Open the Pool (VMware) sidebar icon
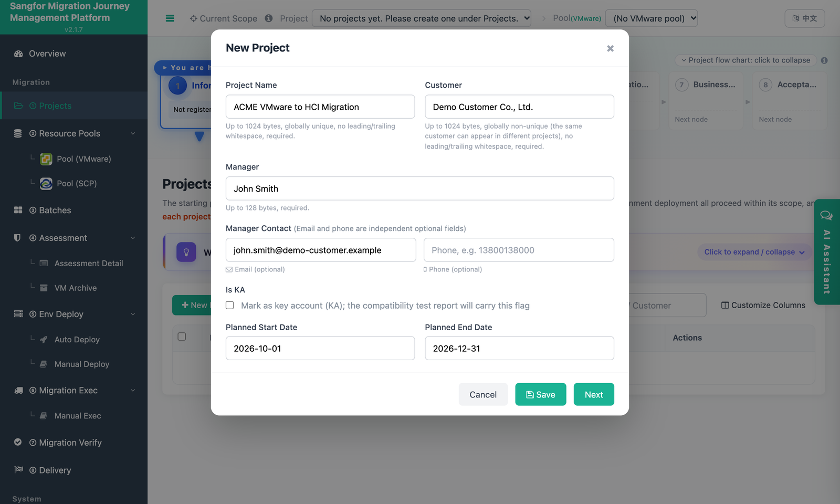The image size is (840, 504). (46, 159)
